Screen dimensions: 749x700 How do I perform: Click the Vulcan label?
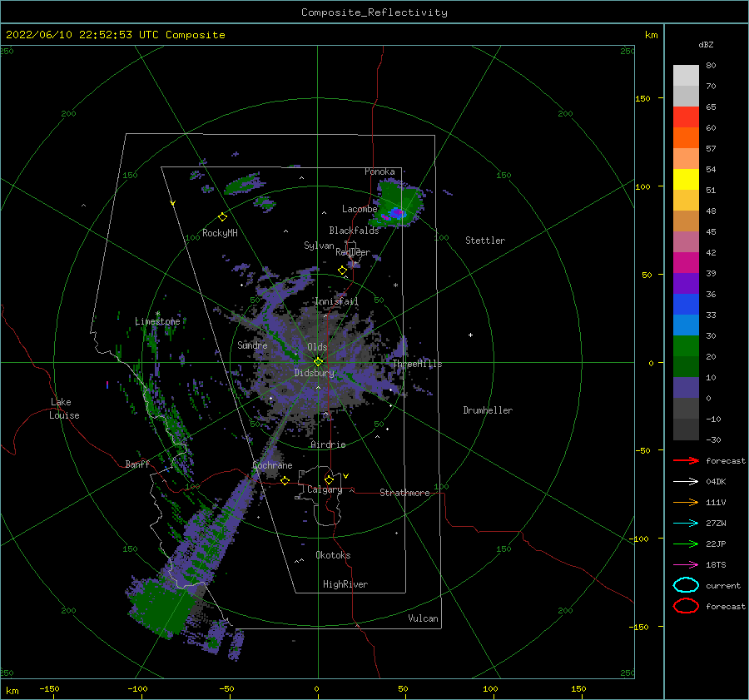pyautogui.click(x=423, y=618)
